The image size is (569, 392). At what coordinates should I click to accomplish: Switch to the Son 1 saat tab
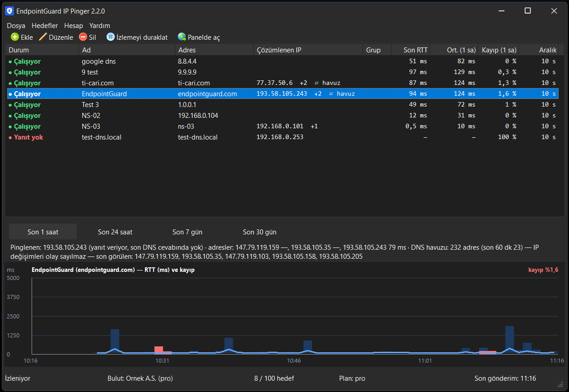tap(43, 232)
